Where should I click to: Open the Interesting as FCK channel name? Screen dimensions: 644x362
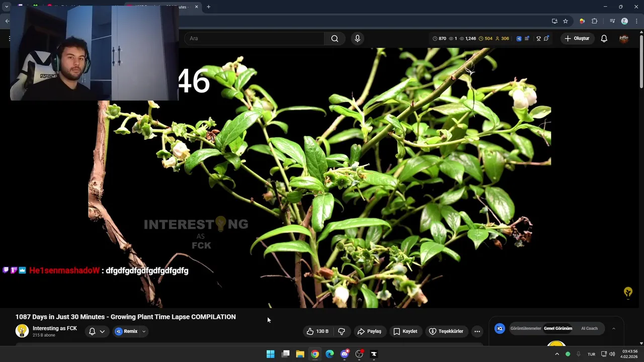click(x=55, y=328)
